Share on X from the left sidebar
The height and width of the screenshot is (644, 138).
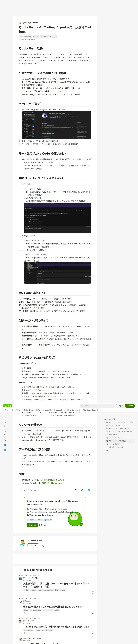pyautogui.click(x=5, y=440)
